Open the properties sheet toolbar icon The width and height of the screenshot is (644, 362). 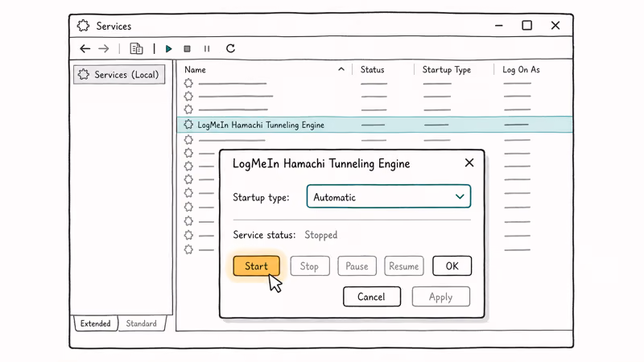point(136,49)
